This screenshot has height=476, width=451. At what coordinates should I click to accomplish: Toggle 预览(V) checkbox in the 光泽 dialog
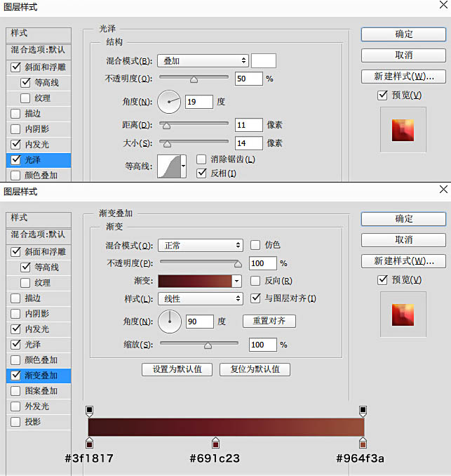(x=382, y=95)
